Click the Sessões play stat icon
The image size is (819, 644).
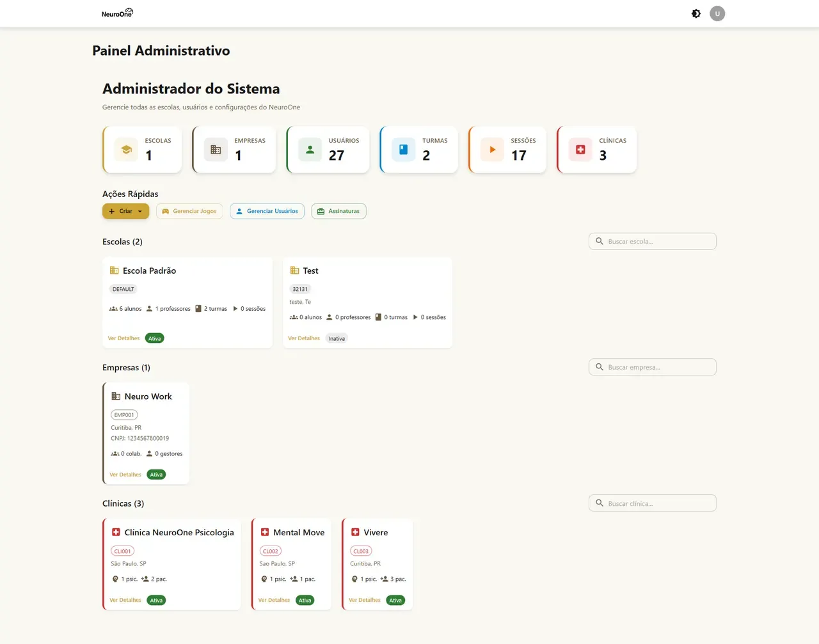pos(493,150)
